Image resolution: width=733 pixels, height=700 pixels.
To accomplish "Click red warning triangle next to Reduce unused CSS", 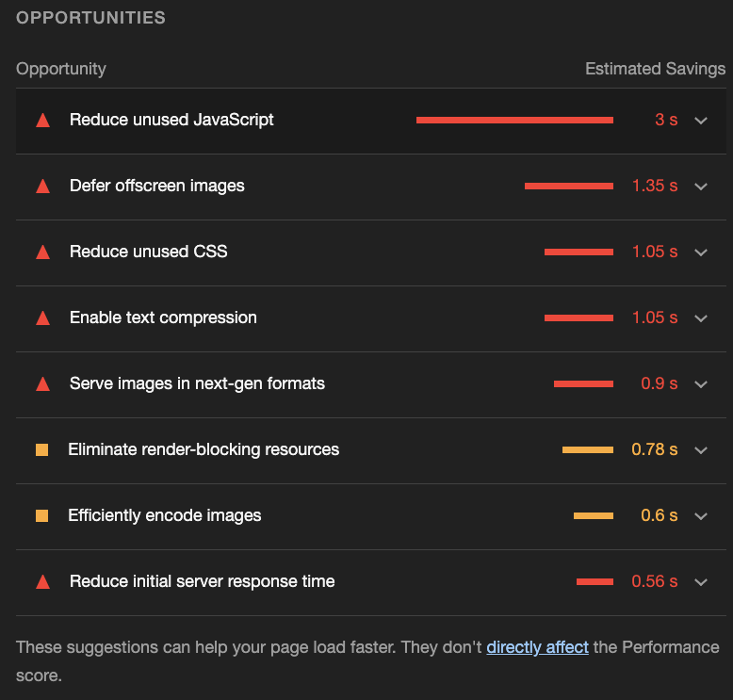I will (x=42, y=252).
